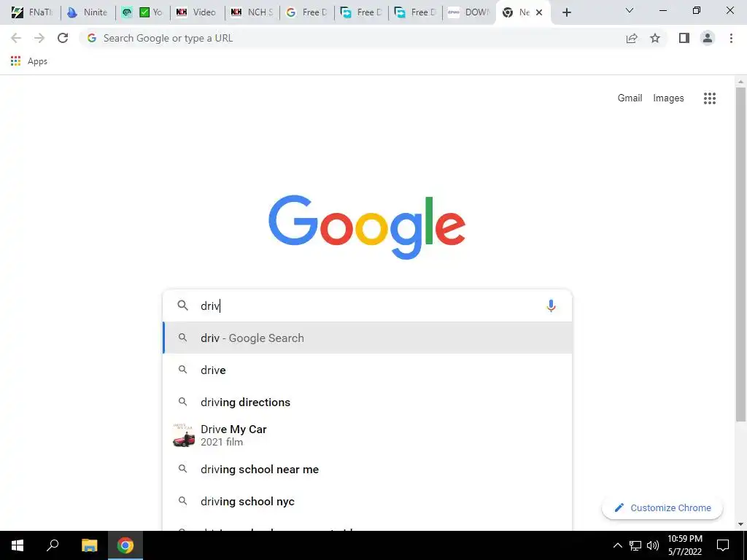Click the Chrome taskbar icon
This screenshot has width=747, height=560.
click(125, 545)
